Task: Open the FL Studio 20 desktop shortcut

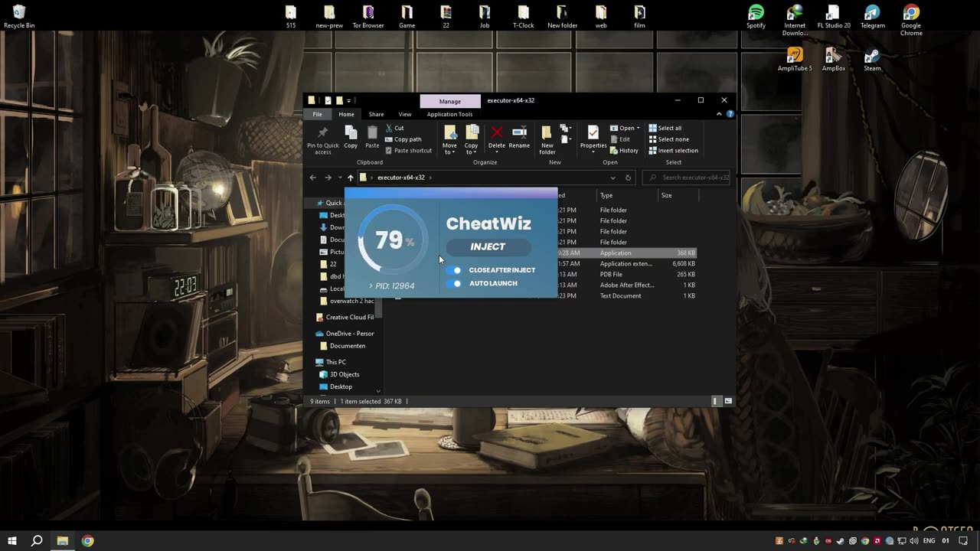Action: point(834,17)
